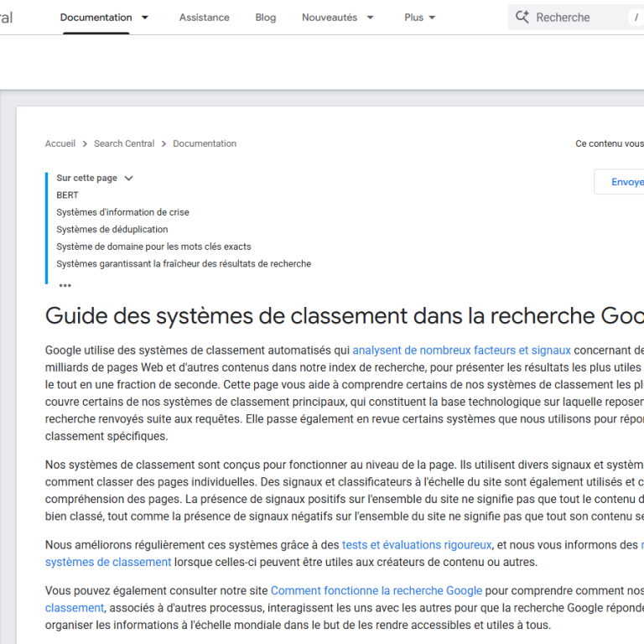644x644 pixels.
Task: Click breadcrumb chevron after Search Central
Action: point(164,143)
